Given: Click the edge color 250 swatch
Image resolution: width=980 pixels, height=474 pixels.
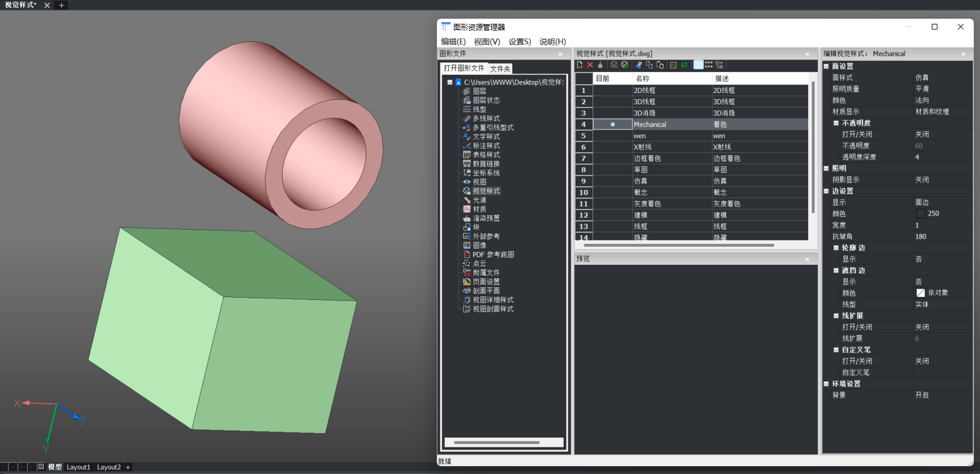Looking at the screenshot, I should tap(920, 214).
